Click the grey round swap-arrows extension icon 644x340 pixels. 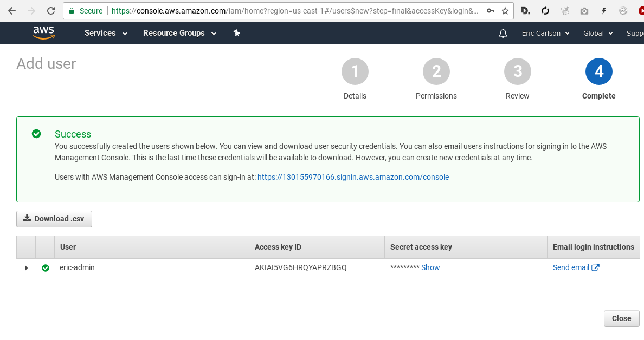click(x=623, y=11)
